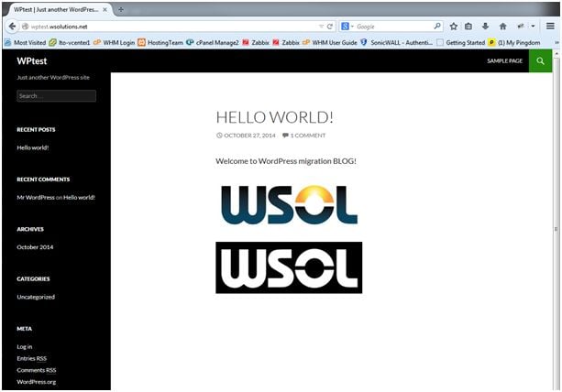Click the Log in link
The image size is (562, 392).
click(25, 346)
